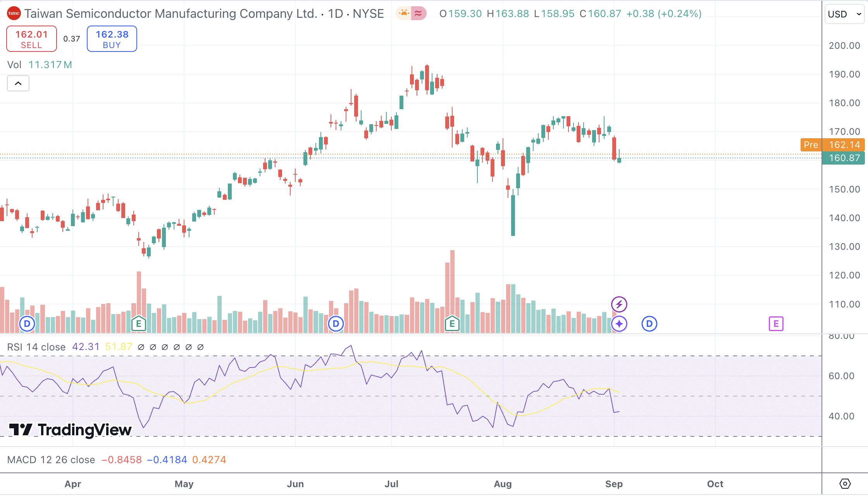The image size is (868, 498).
Task: Click the 150.00 price axis label
Action: pos(844,189)
